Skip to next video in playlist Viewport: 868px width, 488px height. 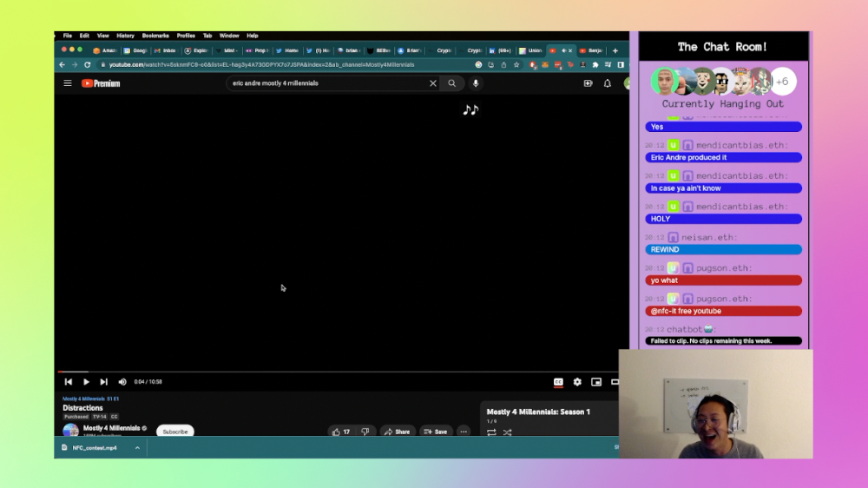click(x=103, y=382)
